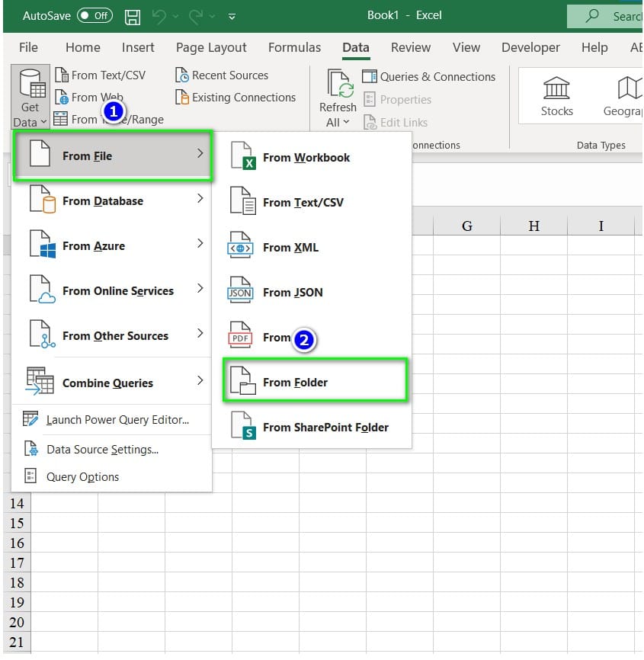The image size is (644, 660).
Task: Switch to the Insert tab
Action: 138,47
